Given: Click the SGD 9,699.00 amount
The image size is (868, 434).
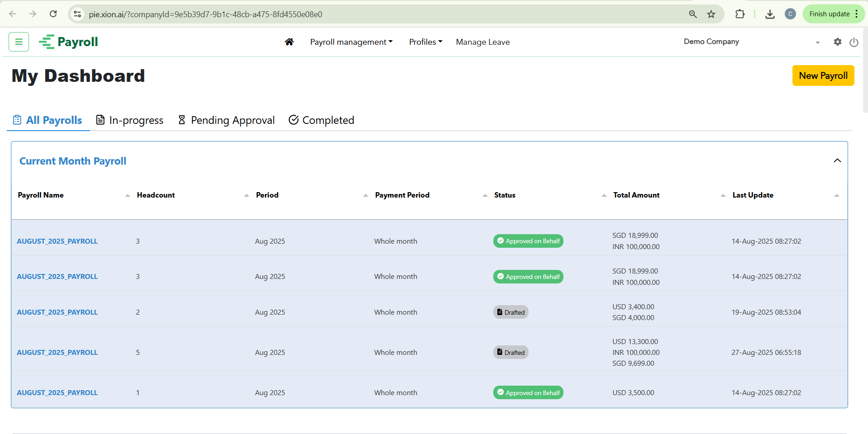Looking at the screenshot, I should coord(633,363).
